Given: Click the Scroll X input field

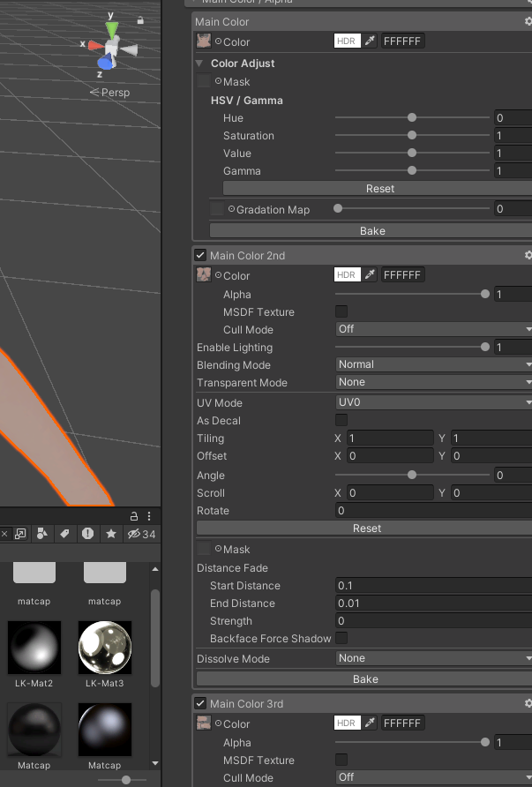Looking at the screenshot, I should click(x=390, y=493).
